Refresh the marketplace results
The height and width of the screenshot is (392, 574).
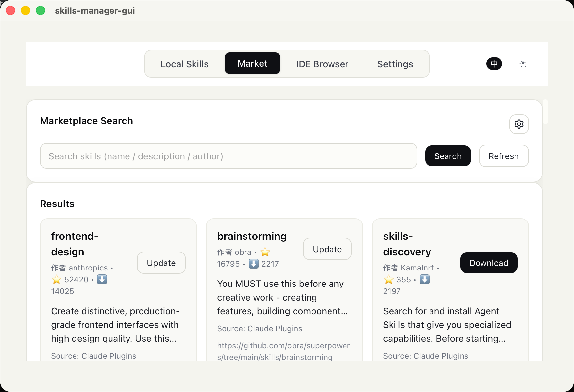[503, 156]
